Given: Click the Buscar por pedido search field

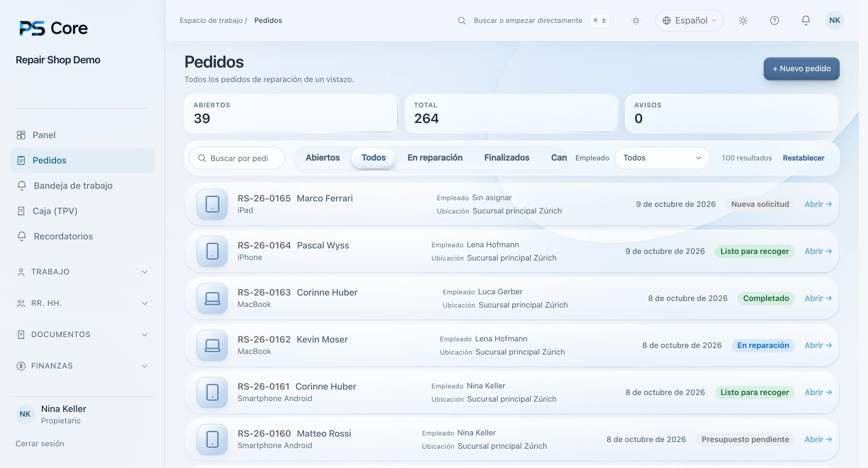Looking at the screenshot, I should click(237, 158).
